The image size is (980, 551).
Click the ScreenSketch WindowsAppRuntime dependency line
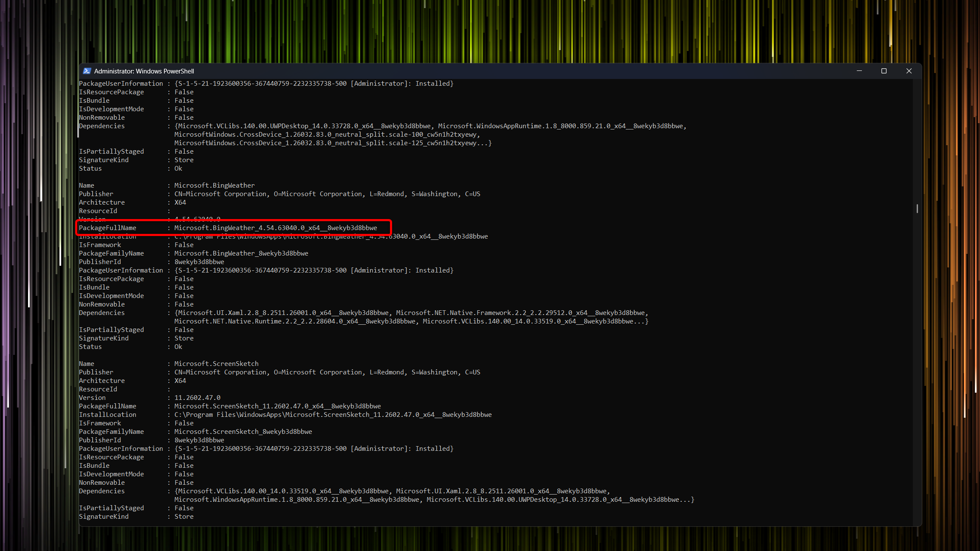[434, 500]
